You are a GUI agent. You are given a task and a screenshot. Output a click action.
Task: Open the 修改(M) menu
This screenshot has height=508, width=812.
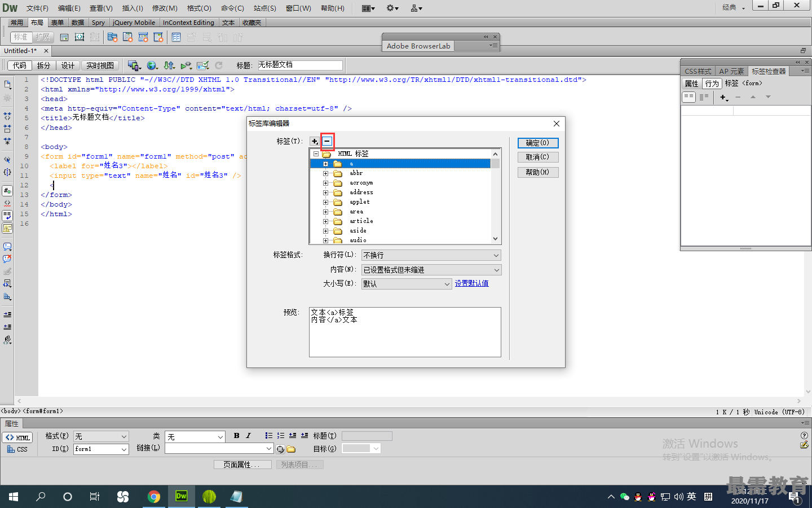[x=165, y=8]
